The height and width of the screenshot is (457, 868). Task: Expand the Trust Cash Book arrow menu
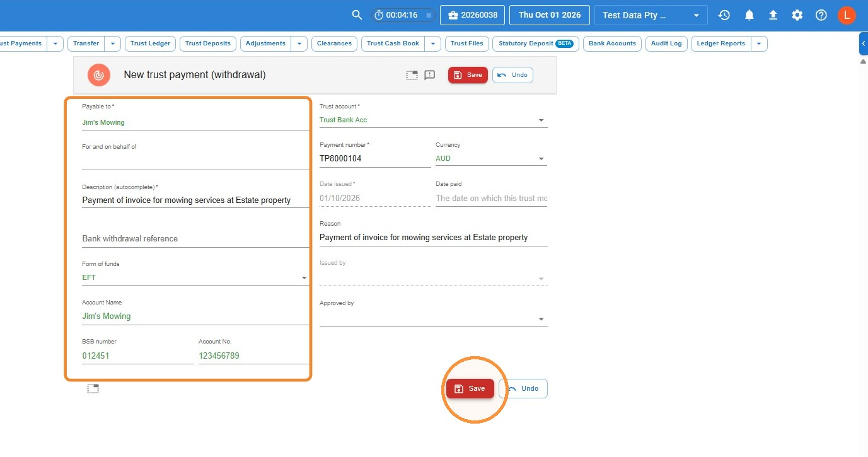click(x=433, y=43)
